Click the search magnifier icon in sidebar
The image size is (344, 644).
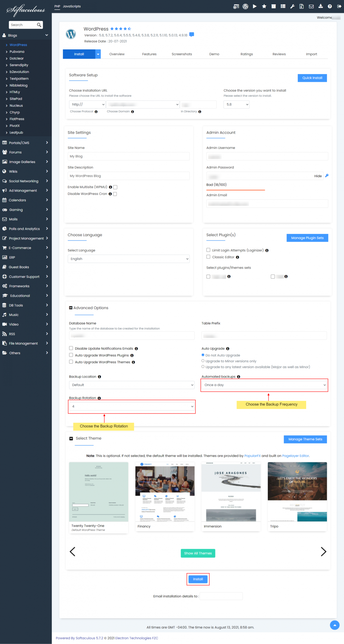point(39,25)
